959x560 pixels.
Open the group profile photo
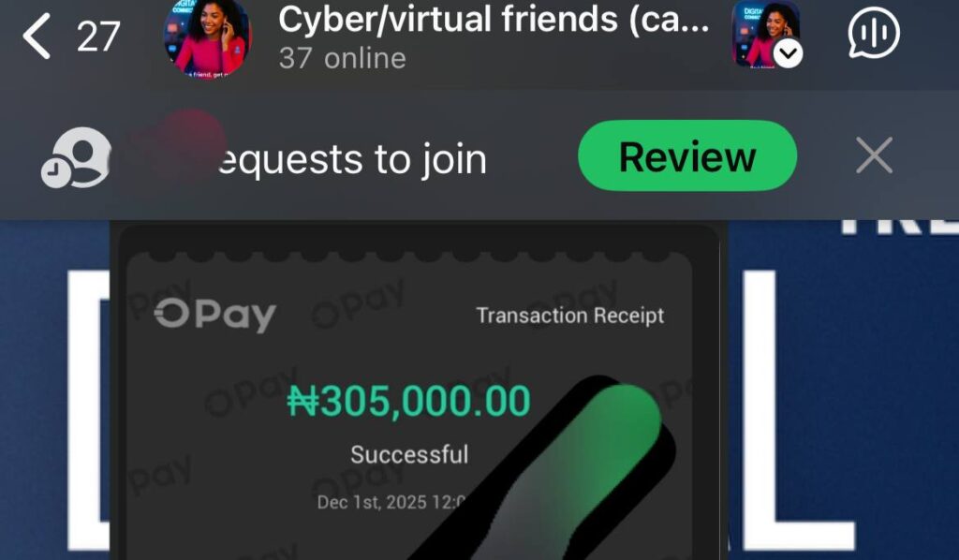click(x=208, y=37)
